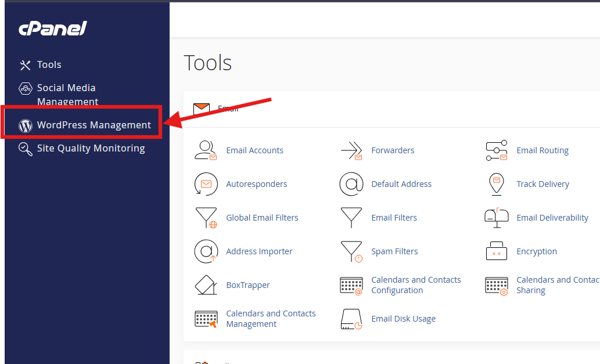Open Site Quality Monitoring in sidebar
This screenshot has height=364, width=600.
click(x=91, y=149)
